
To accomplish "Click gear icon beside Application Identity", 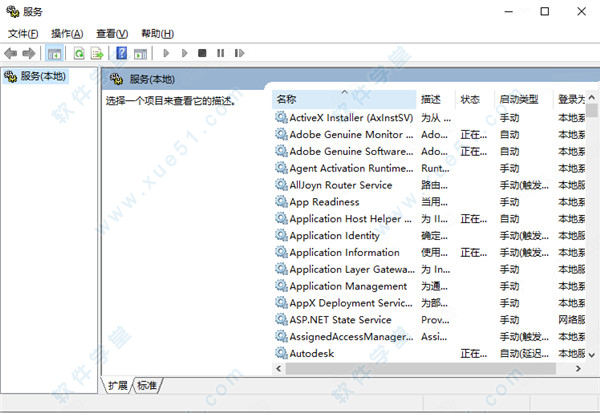I will click(281, 235).
